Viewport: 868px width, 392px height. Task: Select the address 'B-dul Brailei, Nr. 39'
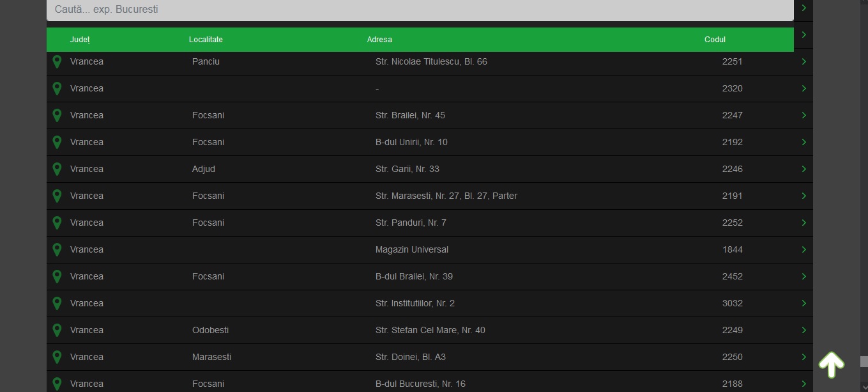point(414,276)
